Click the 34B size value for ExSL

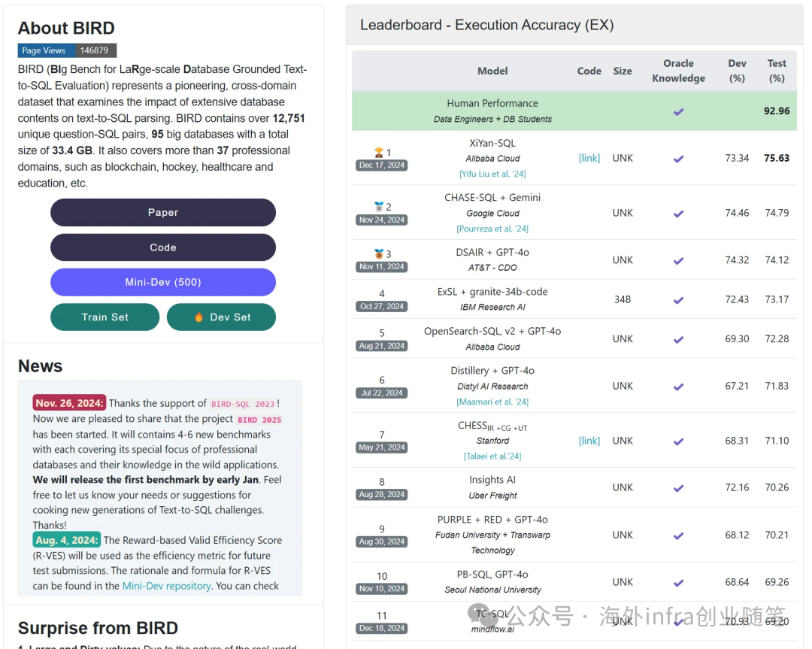tap(623, 299)
